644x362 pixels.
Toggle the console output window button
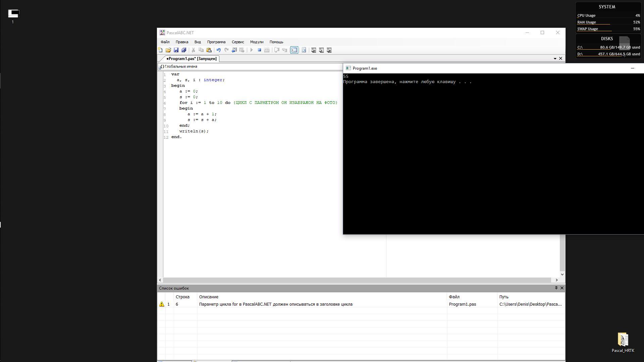click(x=294, y=50)
